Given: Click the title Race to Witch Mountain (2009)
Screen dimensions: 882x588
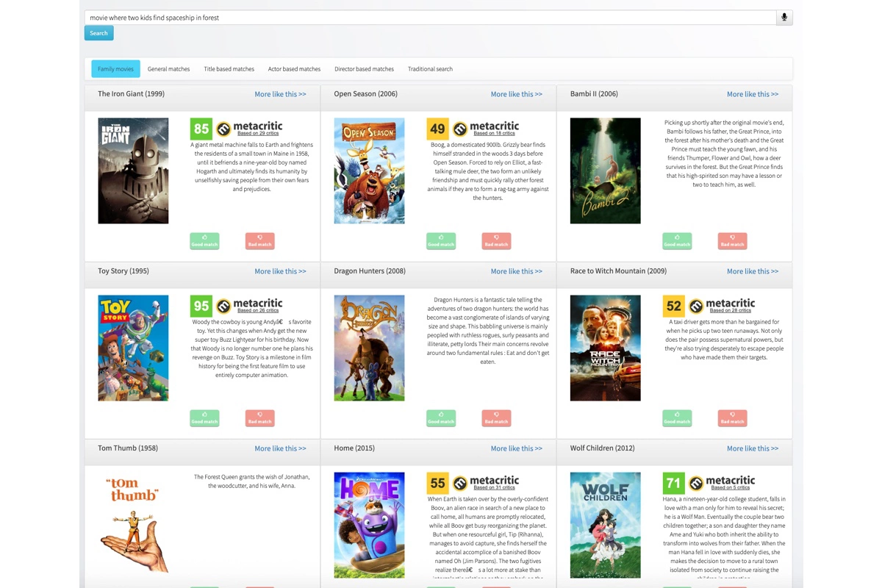Looking at the screenshot, I should click(618, 271).
